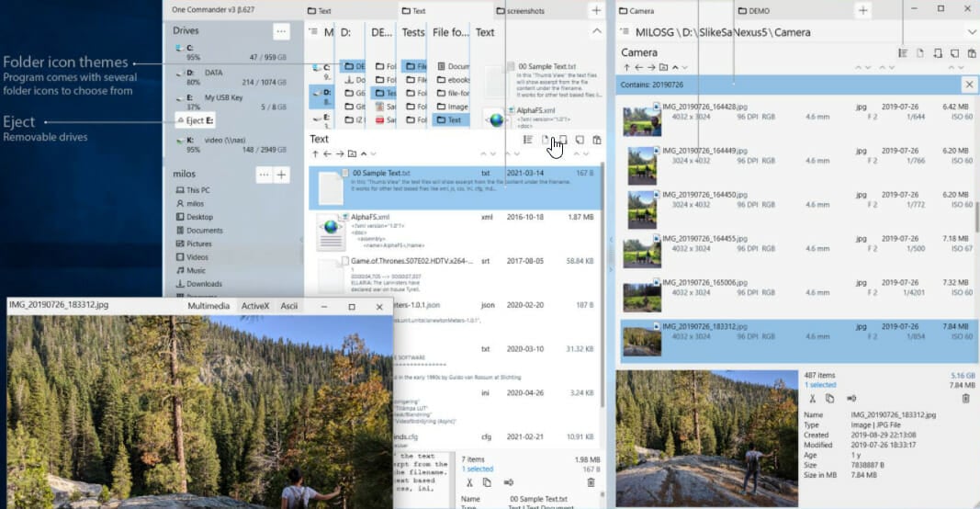
Task: Navigate back in the Text pane
Action: pos(327,153)
